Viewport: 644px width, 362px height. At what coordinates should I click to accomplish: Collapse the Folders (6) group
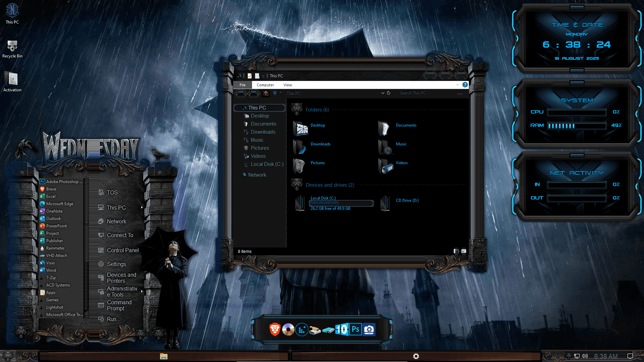click(x=317, y=110)
